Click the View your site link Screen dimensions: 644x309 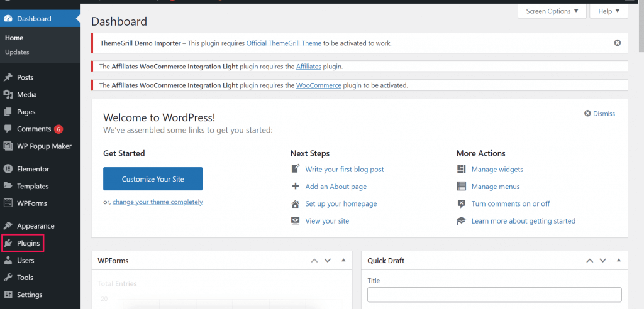coord(327,221)
